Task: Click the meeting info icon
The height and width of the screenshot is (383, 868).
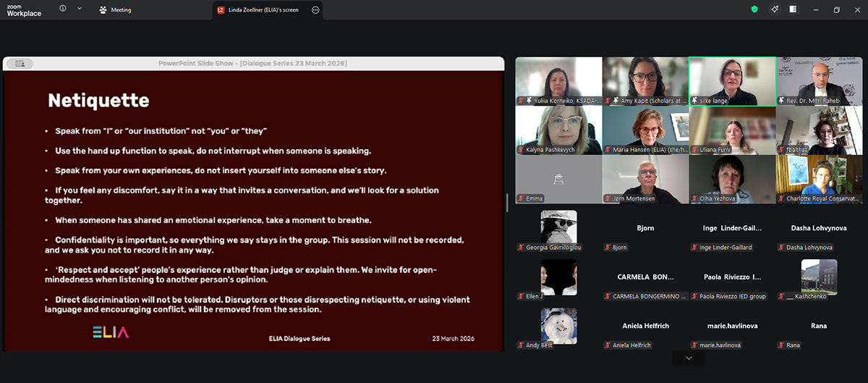Action: click(63, 9)
